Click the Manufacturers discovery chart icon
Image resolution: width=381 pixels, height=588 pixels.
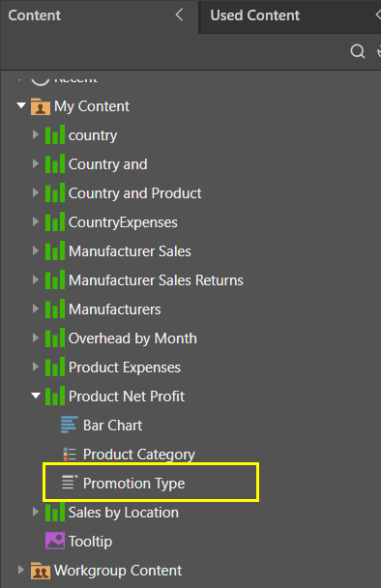[x=55, y=309]
